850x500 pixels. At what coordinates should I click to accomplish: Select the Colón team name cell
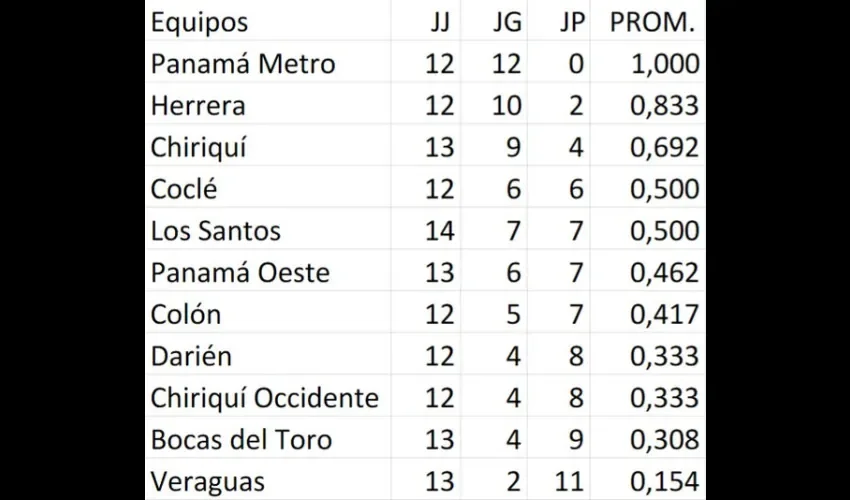(x=268, y=314)
